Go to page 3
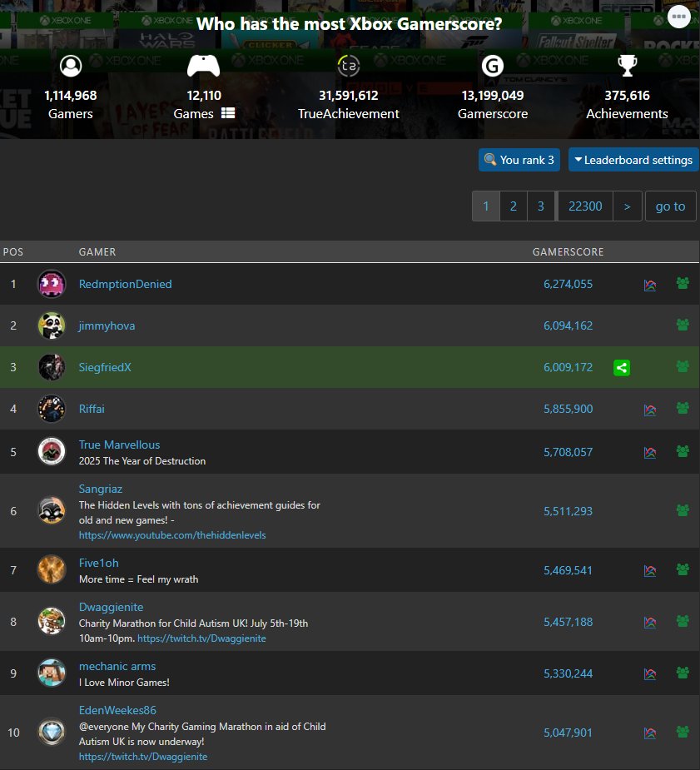 pyautogui.click(x=541, y=206)
